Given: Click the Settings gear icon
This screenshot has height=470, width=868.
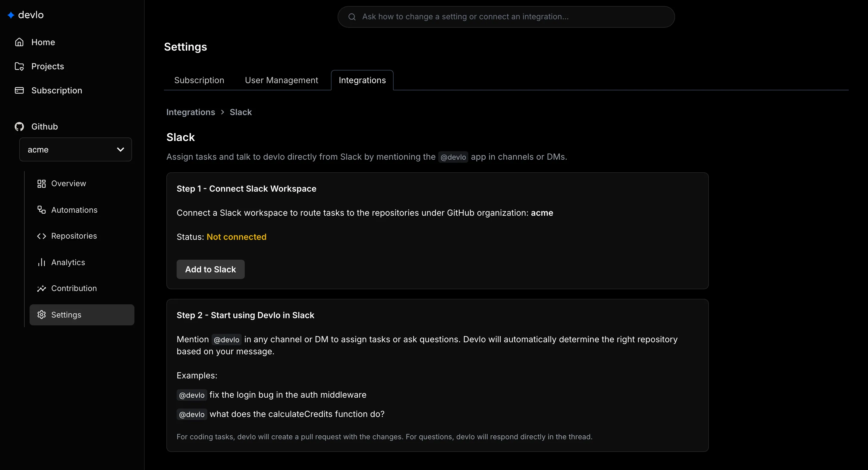Looking at the screenshot, I should point(42,315).
